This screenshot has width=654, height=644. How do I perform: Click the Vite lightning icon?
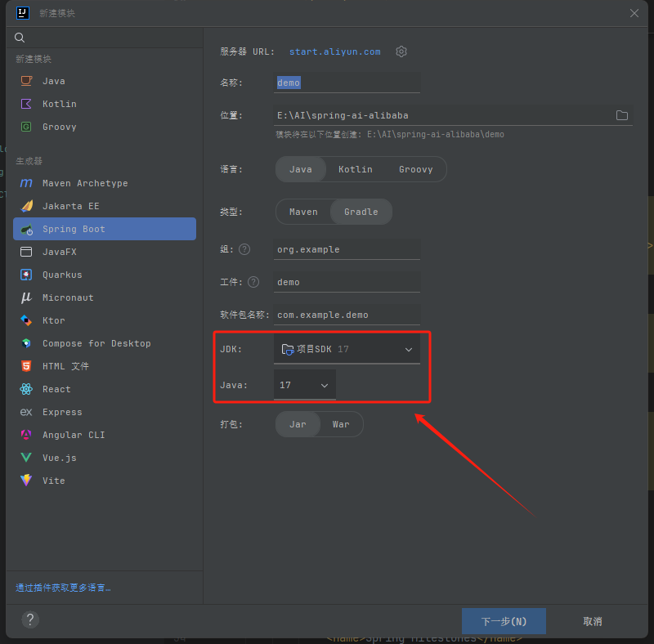[26, 481]
